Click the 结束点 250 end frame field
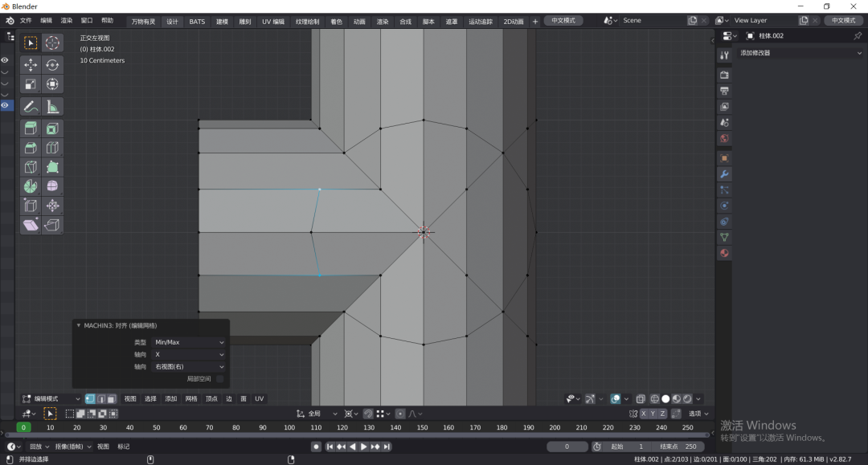The width and height of the screenshot is (868, 465). coord(678,447)
